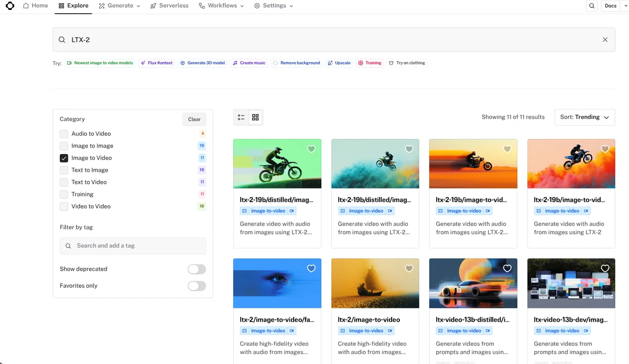Switch to grid view icon
This screenshot has height=364, width=629.
(x=255, y=117)
